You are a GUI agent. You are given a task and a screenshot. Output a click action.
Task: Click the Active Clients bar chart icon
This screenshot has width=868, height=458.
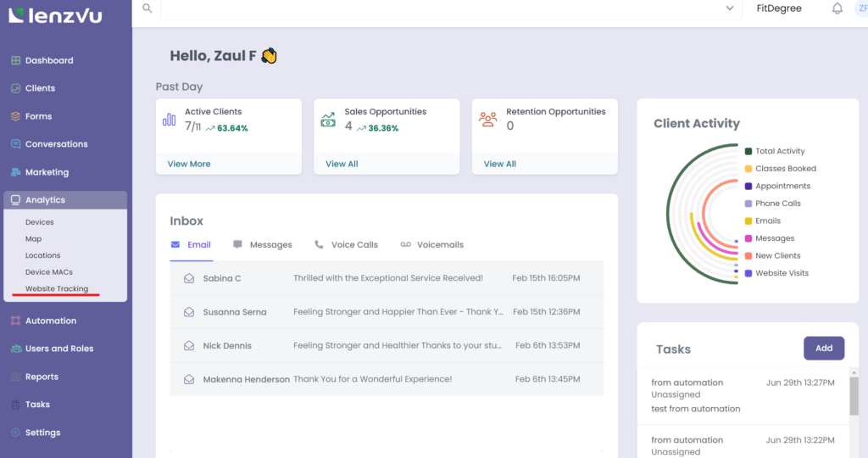(x=170, y=120)
